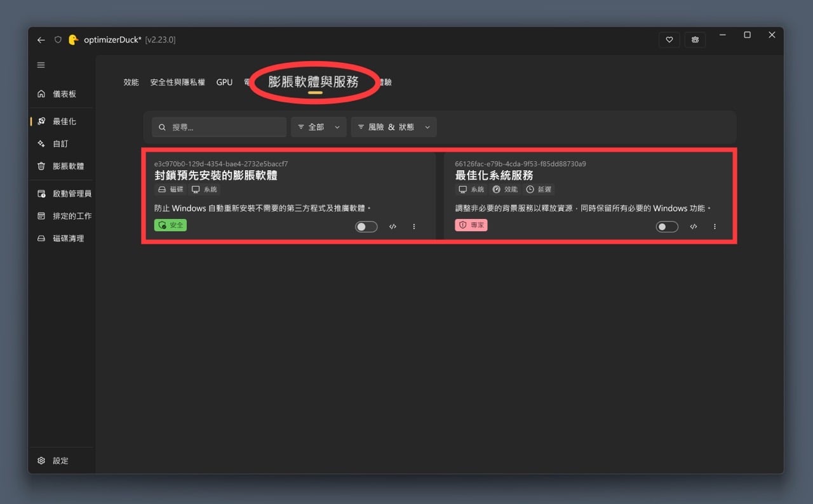This screenshot has height=504, width=813.
Task: Open more options for 最佳化系統服務
Action: (715, 227)
